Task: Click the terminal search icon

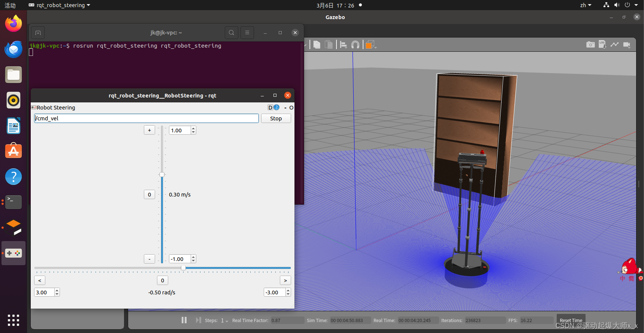Action: (232, 33)
